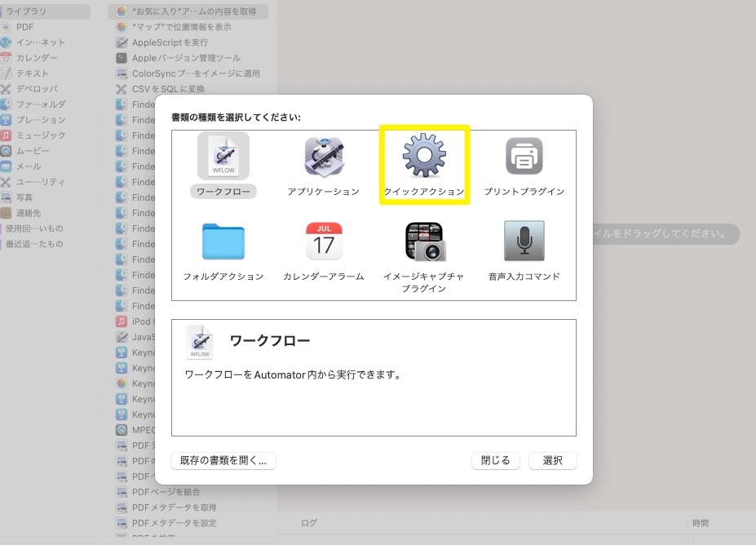Select the メール library category
Screen dimensions: 756x545
click(29, 166)
